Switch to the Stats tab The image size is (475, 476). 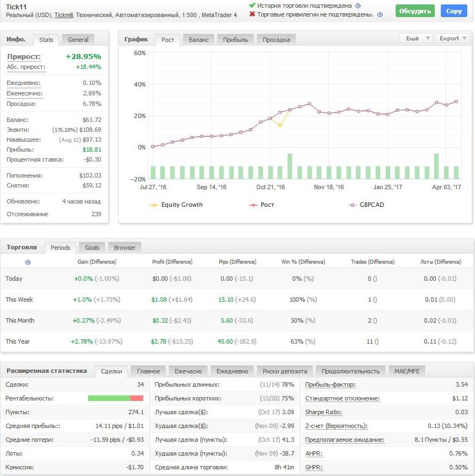click(x=46, y=40)
